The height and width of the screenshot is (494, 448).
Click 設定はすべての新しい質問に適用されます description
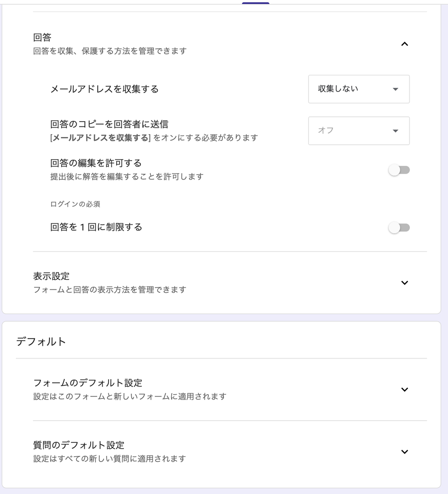pos(109,459)
